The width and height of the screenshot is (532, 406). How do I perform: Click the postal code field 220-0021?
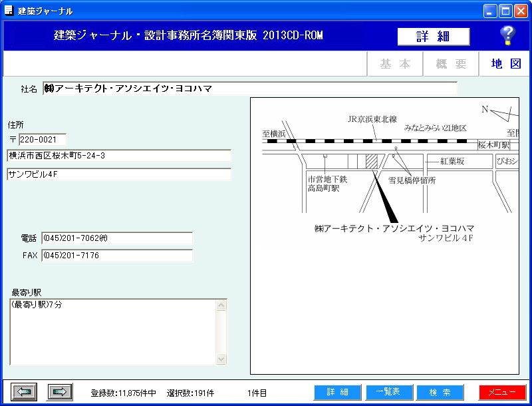(x=43, y=140)
